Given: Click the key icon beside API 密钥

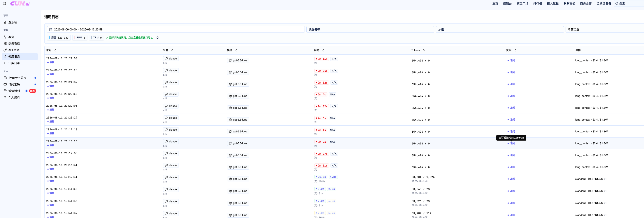Looking at the screenshot, I should point(5,50).
